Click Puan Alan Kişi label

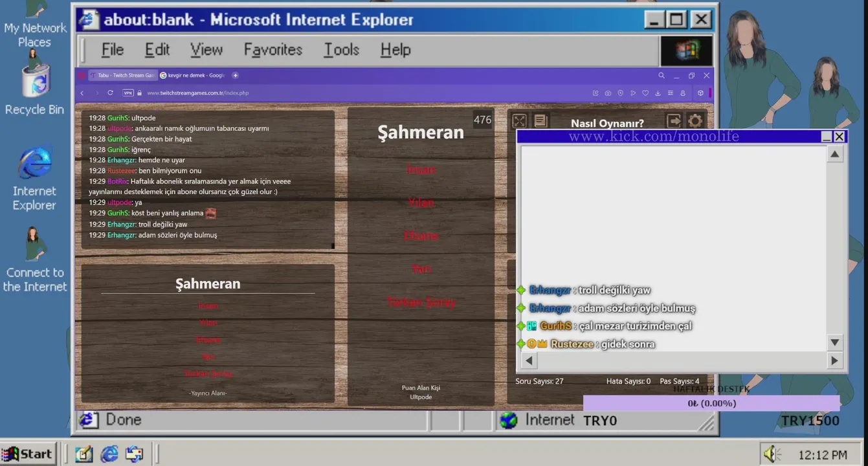[421, 388]
